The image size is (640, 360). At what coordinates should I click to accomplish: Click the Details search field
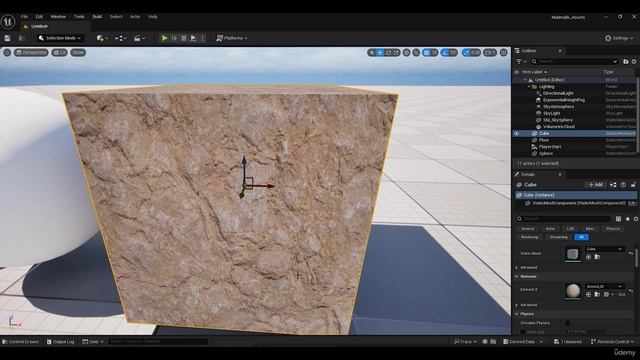[563, 219]
